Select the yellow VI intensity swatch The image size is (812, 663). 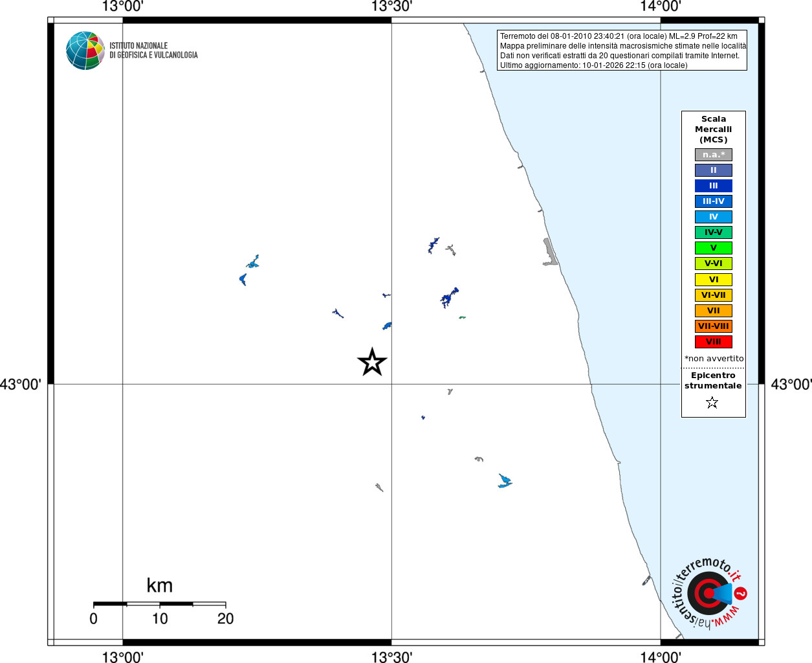pos(713,280)
